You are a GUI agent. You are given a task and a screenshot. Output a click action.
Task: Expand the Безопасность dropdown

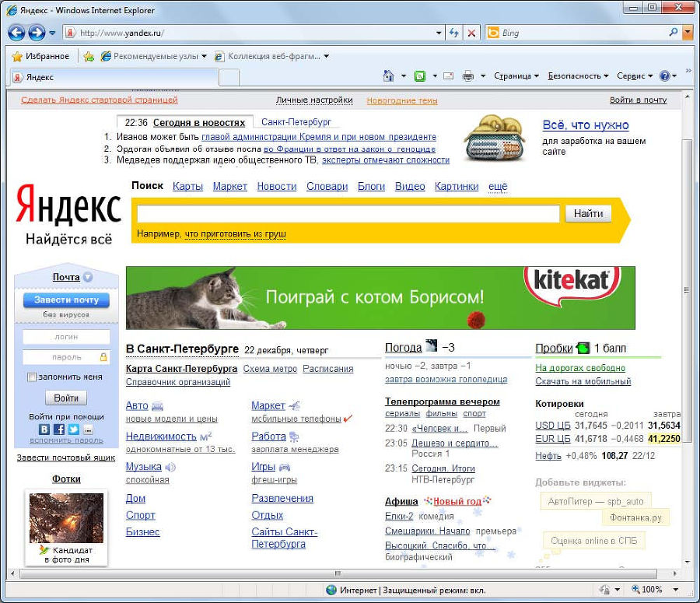click(x=574, y=75)
